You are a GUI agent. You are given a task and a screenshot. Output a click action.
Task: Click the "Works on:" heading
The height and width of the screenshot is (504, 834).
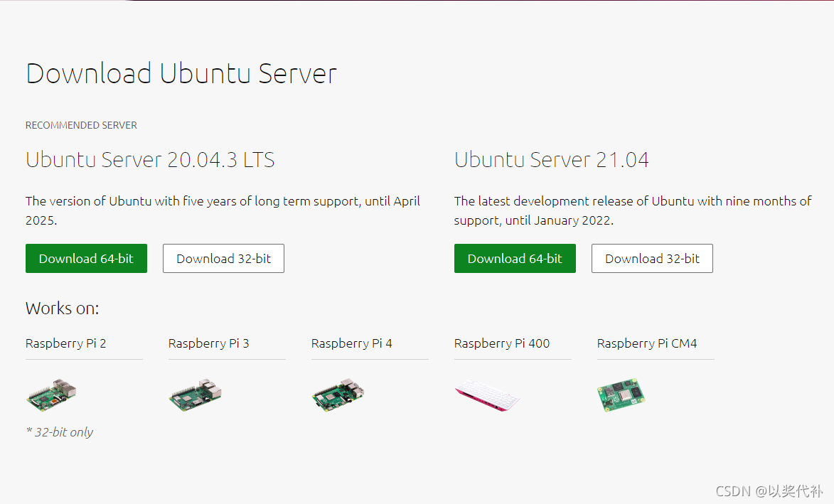click(63, 309)
